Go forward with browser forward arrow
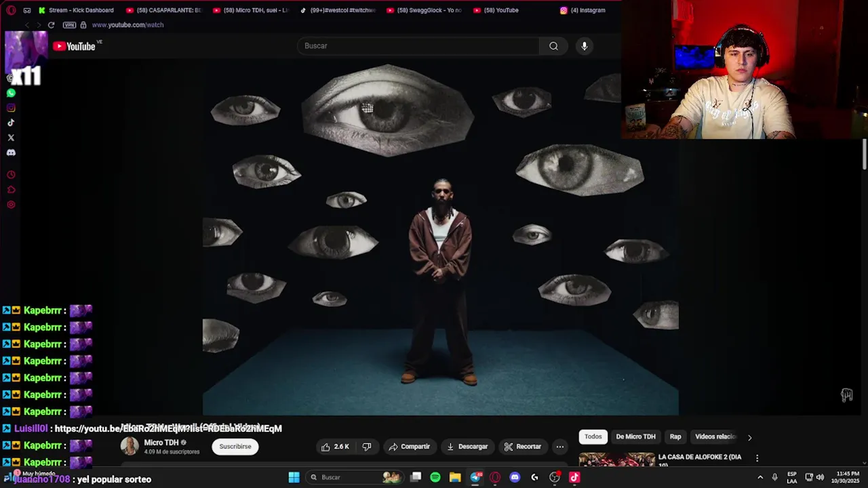Screen dimensions: 868x488 click(x=39, y=25)
